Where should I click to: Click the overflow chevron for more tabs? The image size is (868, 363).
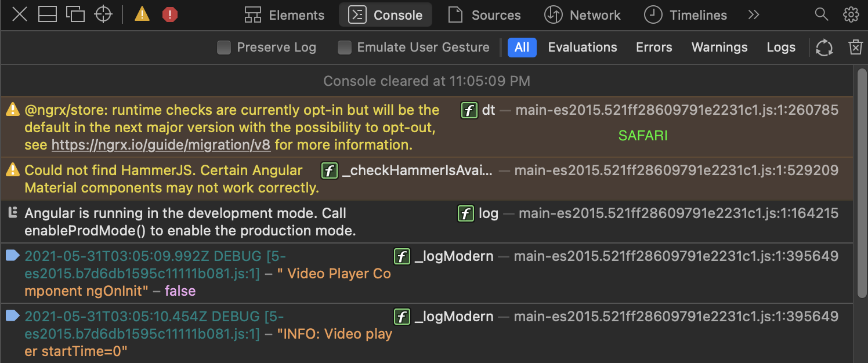click(x=753, y=14)
